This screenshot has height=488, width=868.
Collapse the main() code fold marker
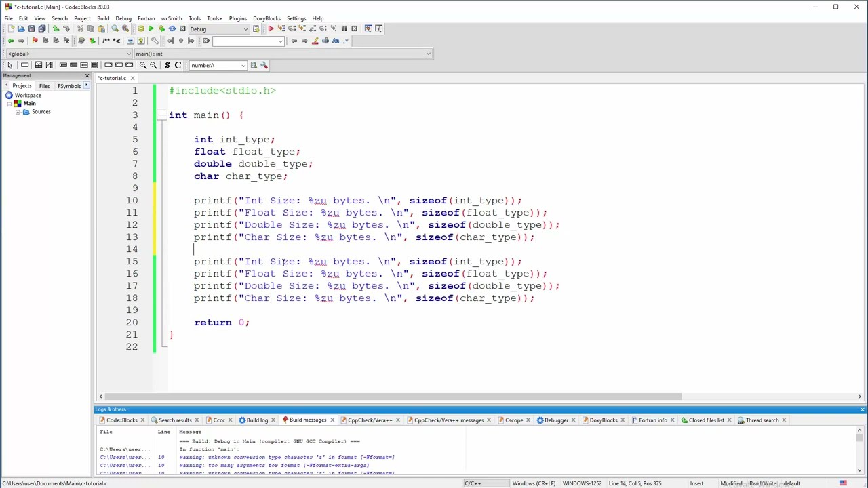click(161, 115)
